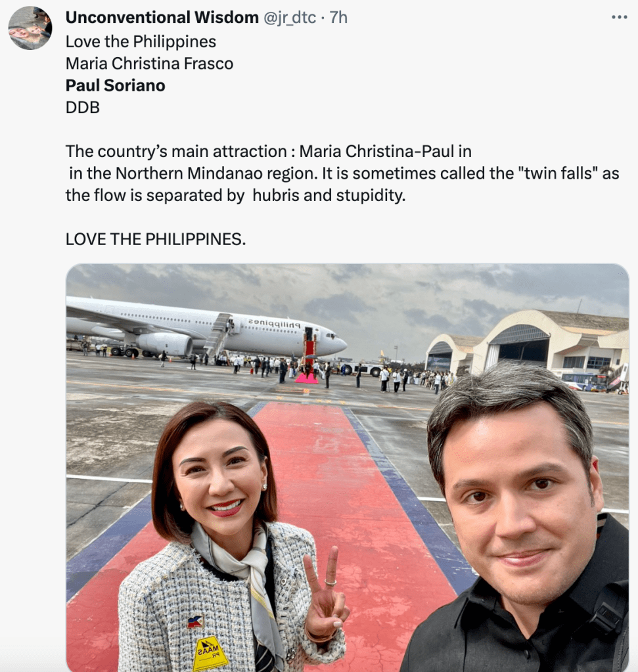Open the tweet via the 7h timestamp
638x672 pixels.
(338, 18)
